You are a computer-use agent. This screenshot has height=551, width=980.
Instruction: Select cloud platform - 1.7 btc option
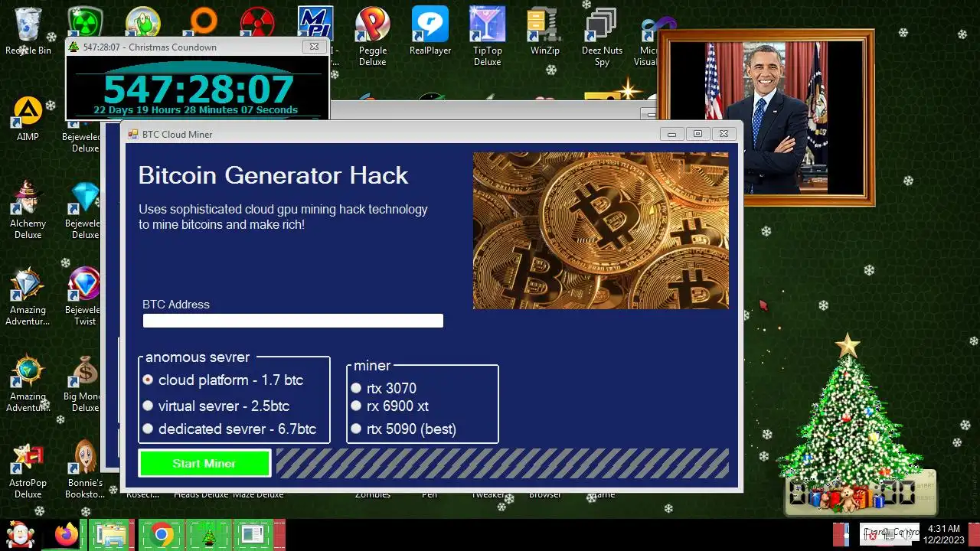coord(223,380)
